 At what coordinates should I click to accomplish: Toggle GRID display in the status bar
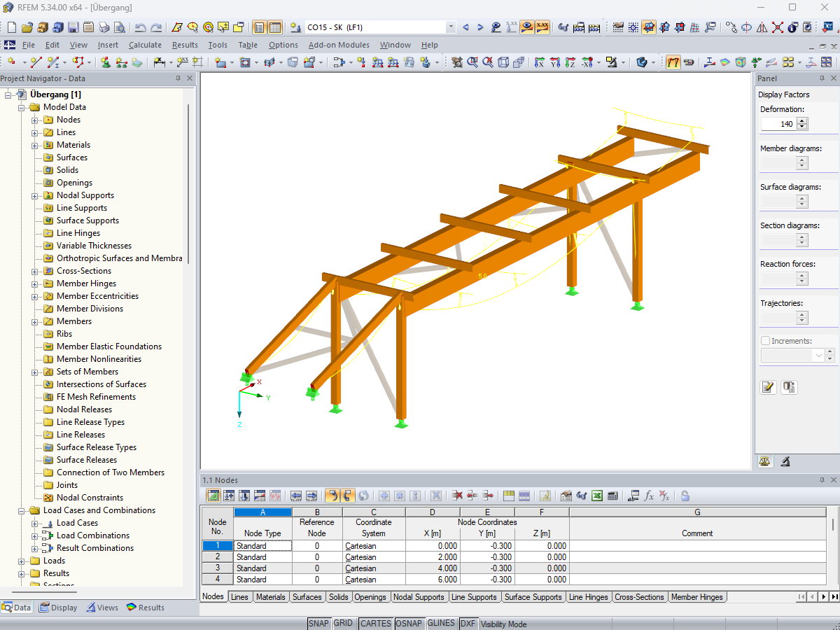point(344,623)
